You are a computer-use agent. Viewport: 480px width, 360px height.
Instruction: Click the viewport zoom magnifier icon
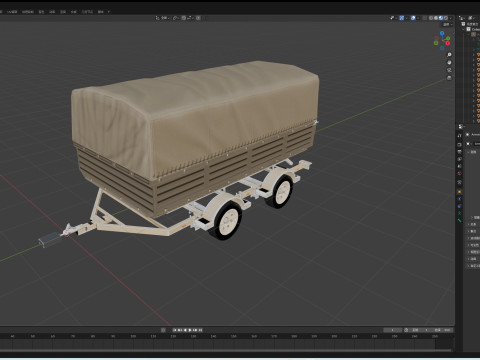point(449,54)
